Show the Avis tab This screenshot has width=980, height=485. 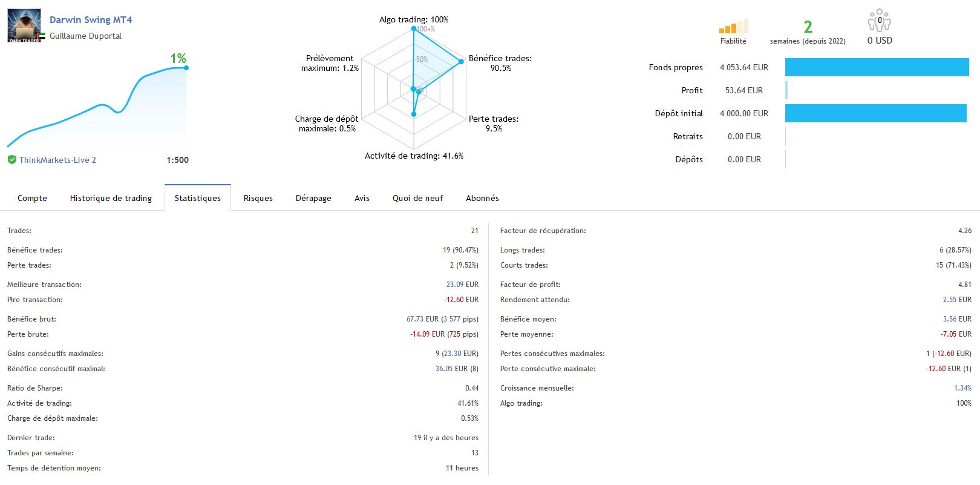tap(362, 198)
